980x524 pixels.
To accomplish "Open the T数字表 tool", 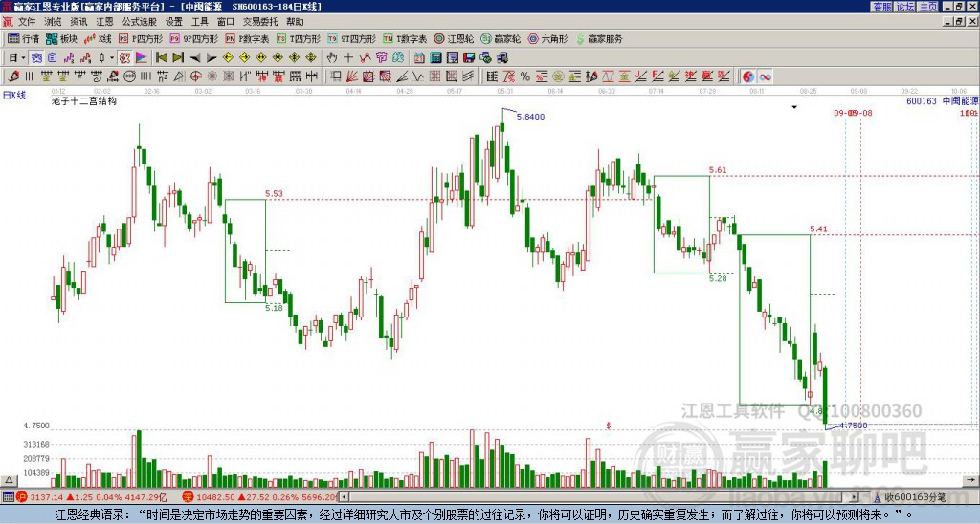I will (x=405, y=38).
